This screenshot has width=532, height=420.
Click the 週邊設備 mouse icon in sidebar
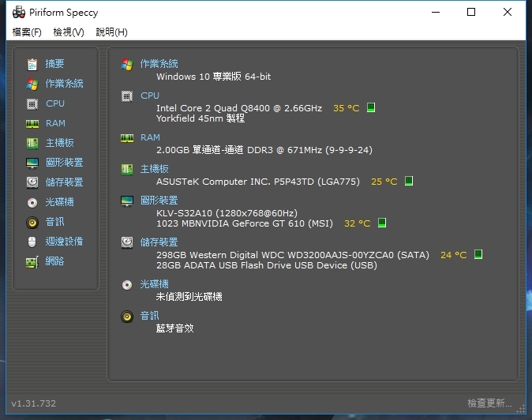pyautogui.click(x=32, y=242)
